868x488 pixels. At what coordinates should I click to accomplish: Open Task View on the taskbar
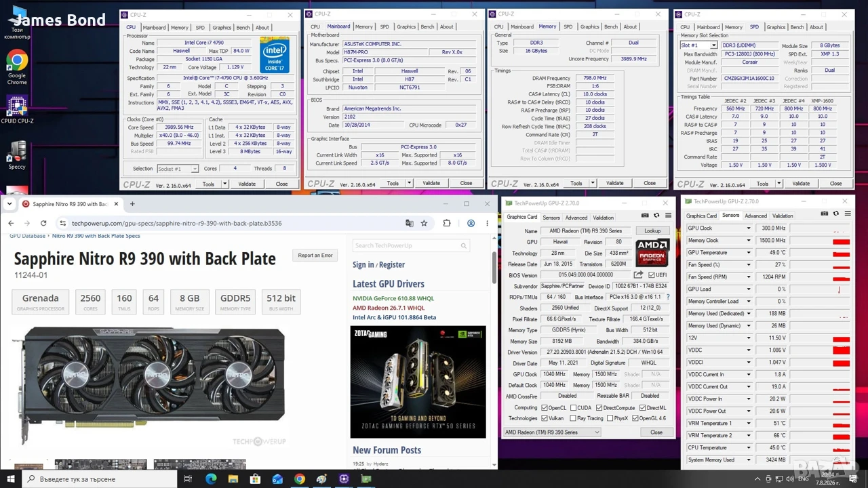(189, 479)
